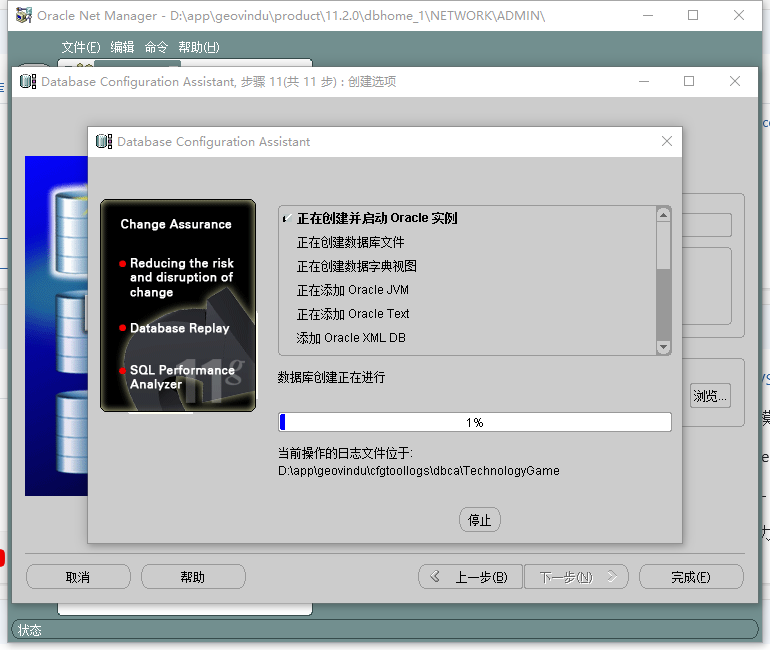
Task: Go back with 上一步(B) button
Action: 470,577
